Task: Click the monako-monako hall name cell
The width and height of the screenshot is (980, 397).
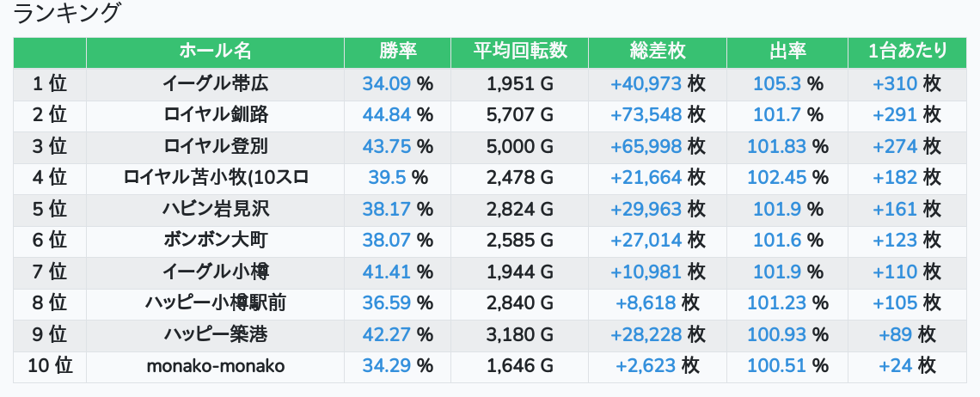Action: (x=215, y=366)
